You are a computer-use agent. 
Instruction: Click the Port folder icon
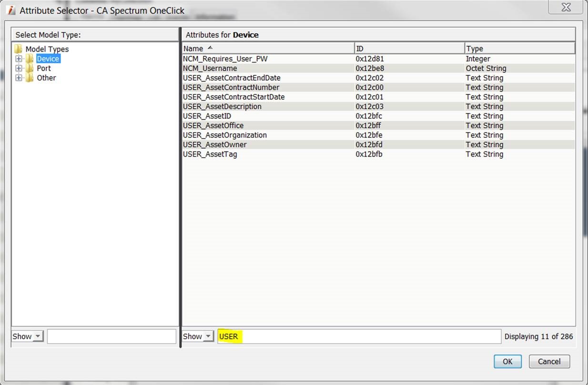click(30, 68)
